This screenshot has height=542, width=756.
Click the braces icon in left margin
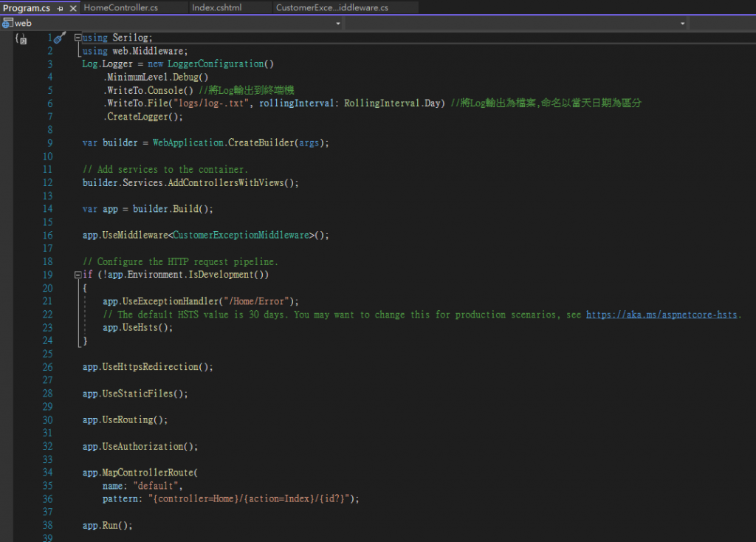[20, 38]
